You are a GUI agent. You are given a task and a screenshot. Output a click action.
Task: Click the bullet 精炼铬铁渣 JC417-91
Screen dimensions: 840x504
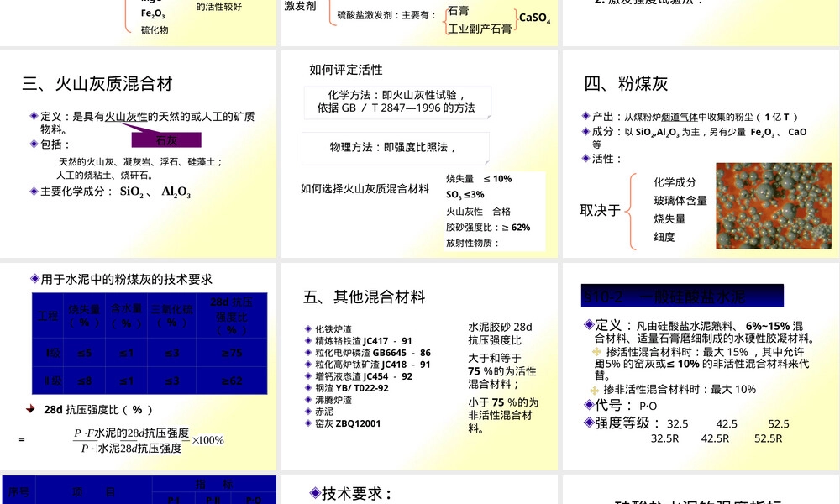(359, 341)
